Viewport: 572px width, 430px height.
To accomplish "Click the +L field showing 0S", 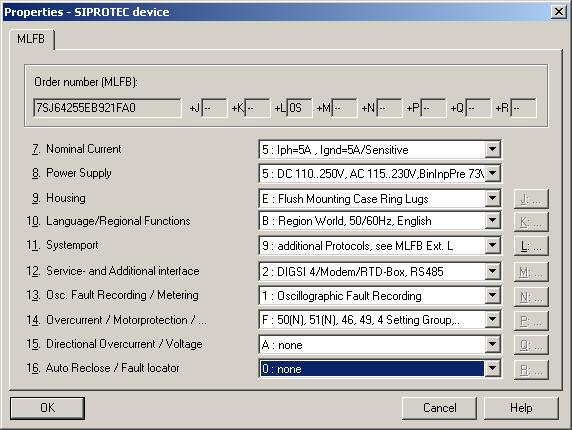I will coord(299,108).
